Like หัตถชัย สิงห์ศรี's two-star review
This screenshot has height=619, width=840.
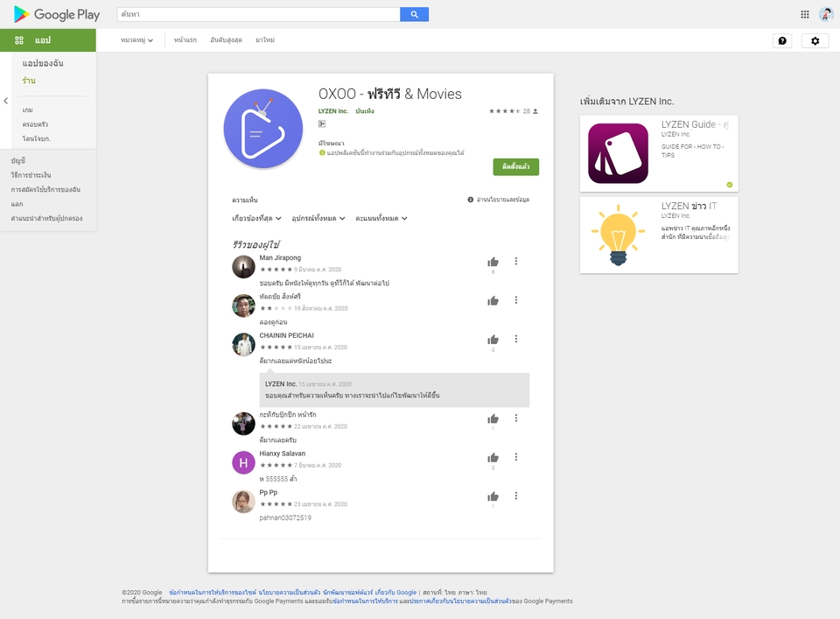[493, 300]
